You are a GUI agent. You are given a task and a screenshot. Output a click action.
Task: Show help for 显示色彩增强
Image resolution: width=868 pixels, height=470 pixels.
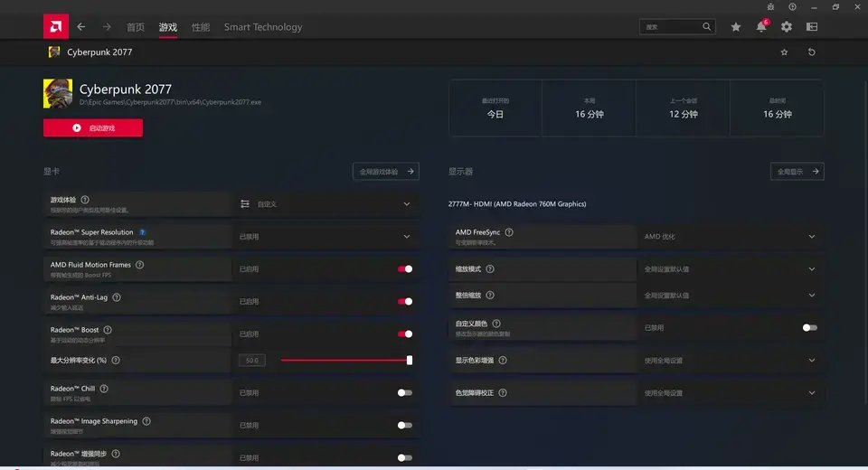coord(503,361)
